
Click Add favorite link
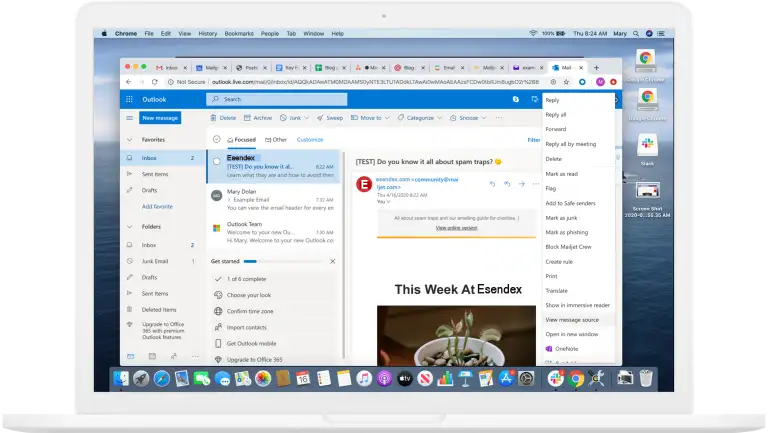[x=157, y=207]
